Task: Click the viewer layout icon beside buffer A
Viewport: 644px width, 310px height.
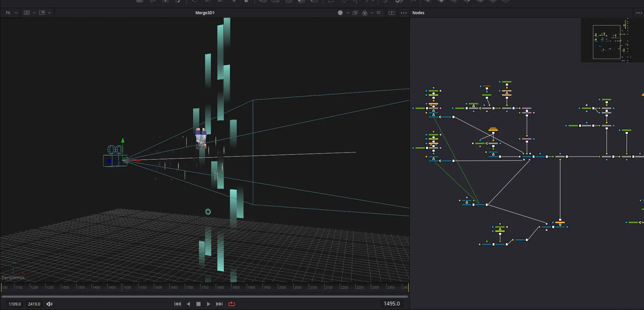Action: click(42, 13)
